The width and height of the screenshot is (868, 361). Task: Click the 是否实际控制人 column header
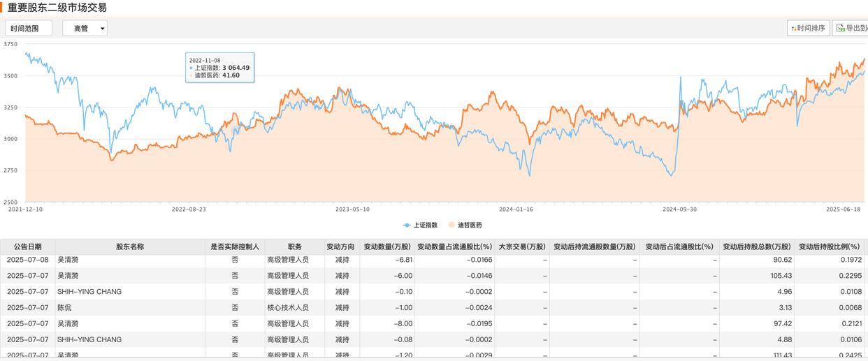(x=235, y=246)
